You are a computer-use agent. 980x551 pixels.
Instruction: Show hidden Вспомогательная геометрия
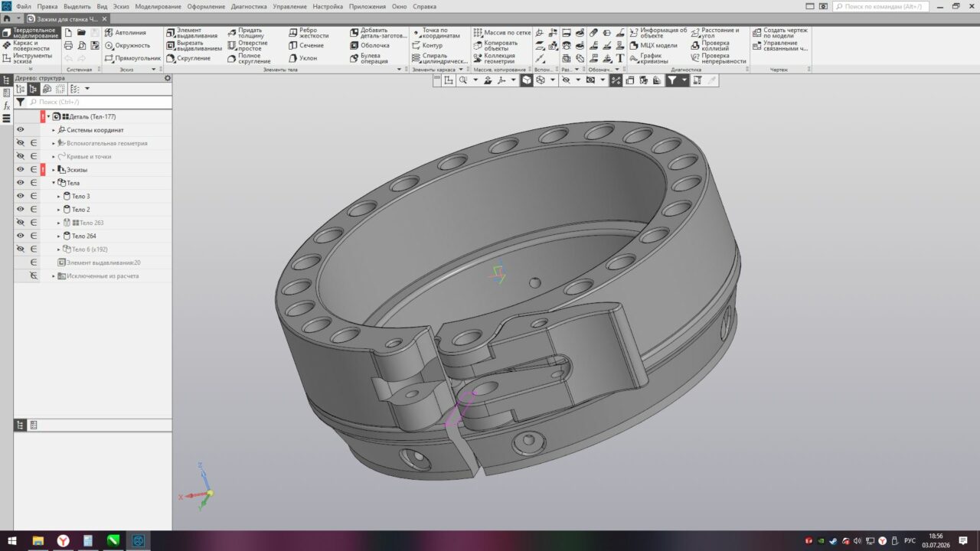pyautogui.click(x=21, y=143)
